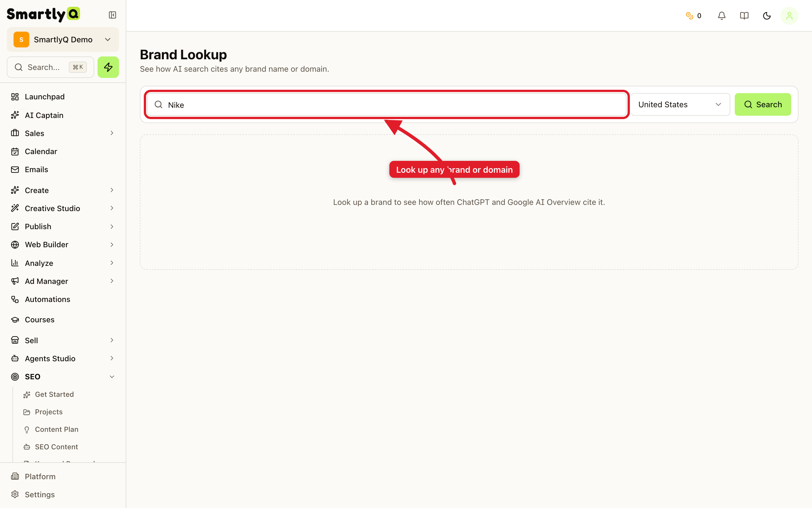Expand the Sell menu chevron

click(112, 340)
